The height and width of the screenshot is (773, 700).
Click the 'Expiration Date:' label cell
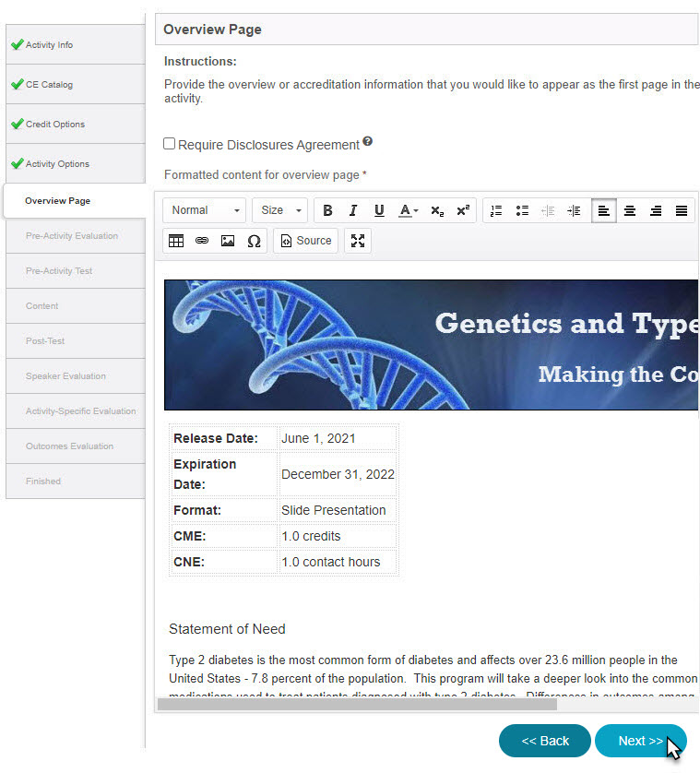point(224,474)
